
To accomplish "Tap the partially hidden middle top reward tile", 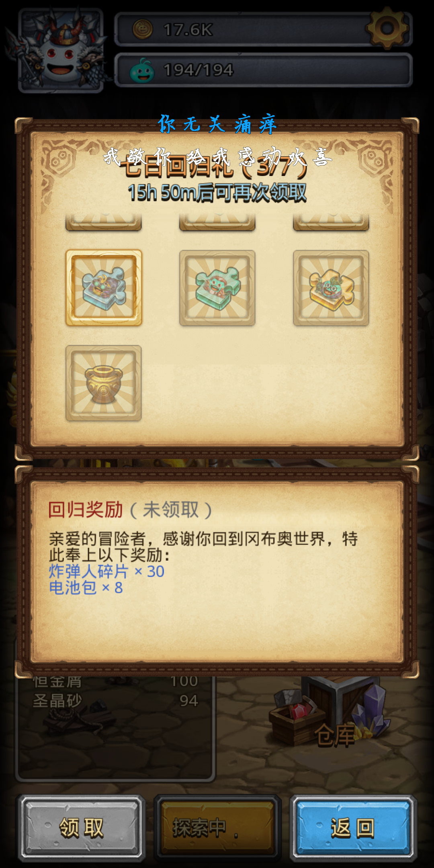I will pos(217,222).
